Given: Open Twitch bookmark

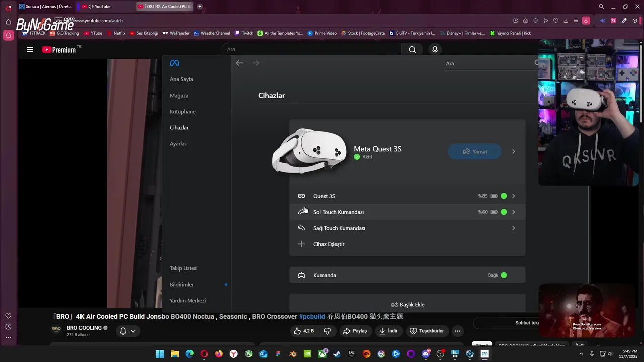Looking at the screenshot, I should (244, 33).
